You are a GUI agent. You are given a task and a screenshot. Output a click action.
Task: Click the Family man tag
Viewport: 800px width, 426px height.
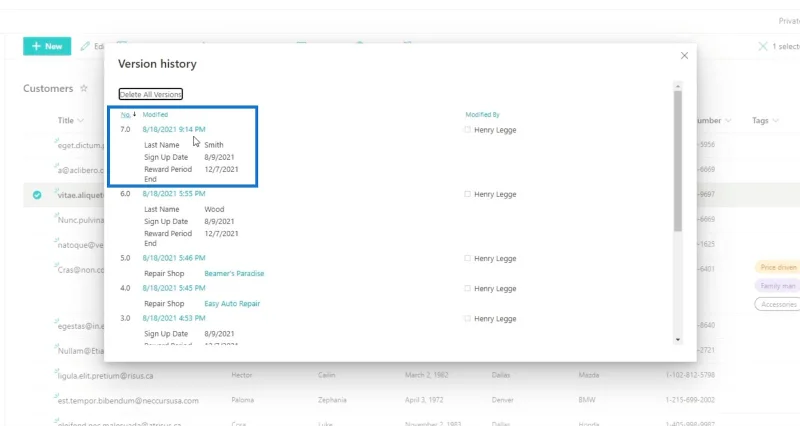(778, 286)
